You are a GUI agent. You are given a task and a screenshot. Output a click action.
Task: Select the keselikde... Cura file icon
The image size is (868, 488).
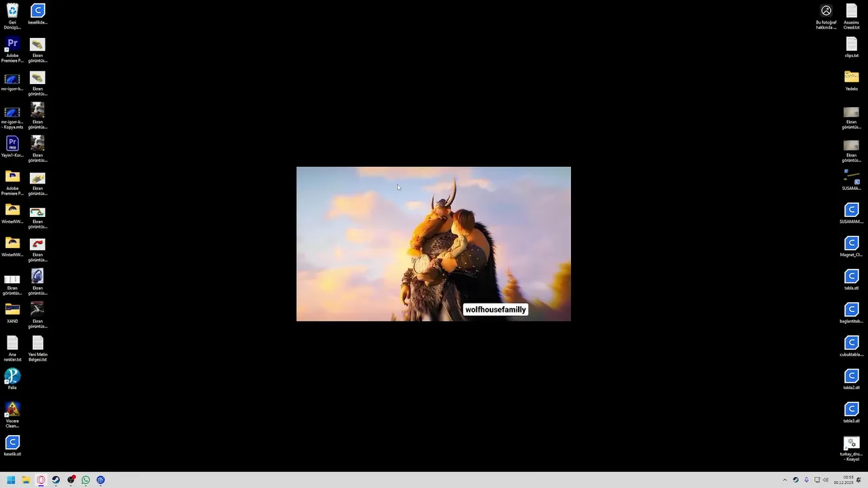[37, 14]
